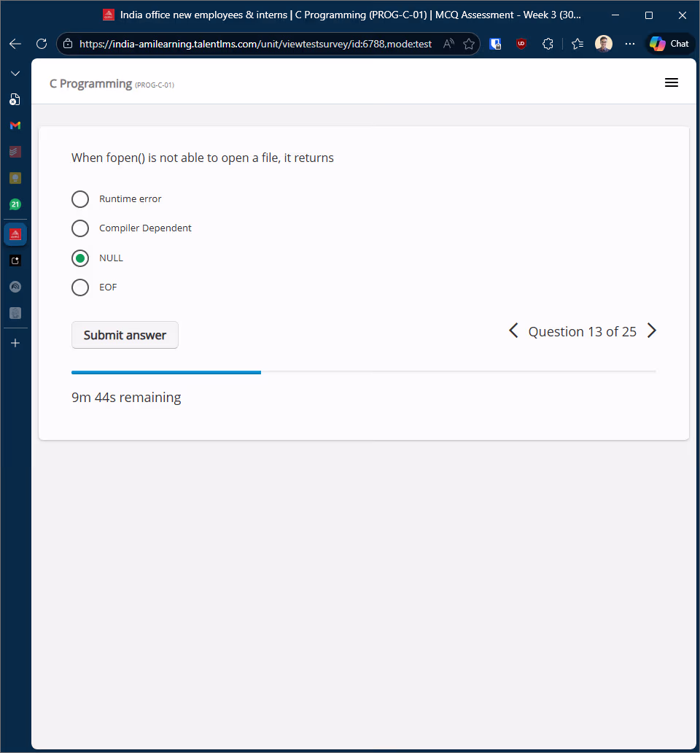Switch to the WhatsApp tab showing 21
The width and height of the screenshot is (700, 753).
pos(15,205)
